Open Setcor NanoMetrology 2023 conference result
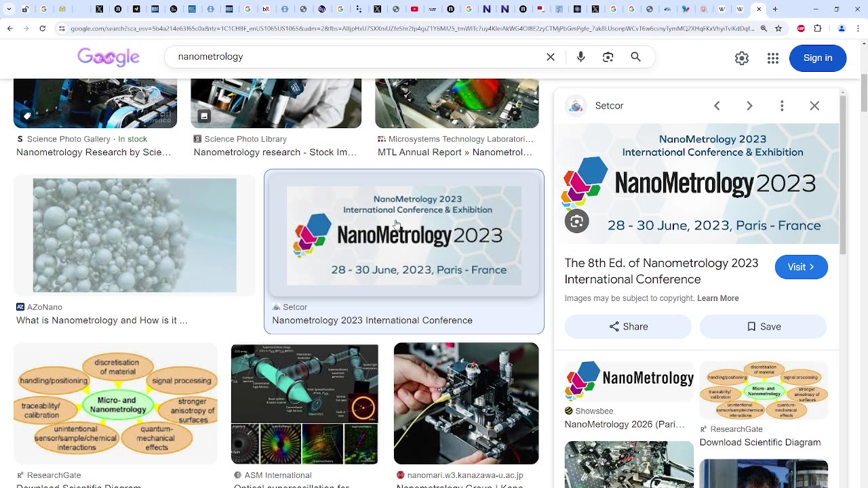Image resolution: width=868 pixels, height=488 pixels. [x=404, y=235]
